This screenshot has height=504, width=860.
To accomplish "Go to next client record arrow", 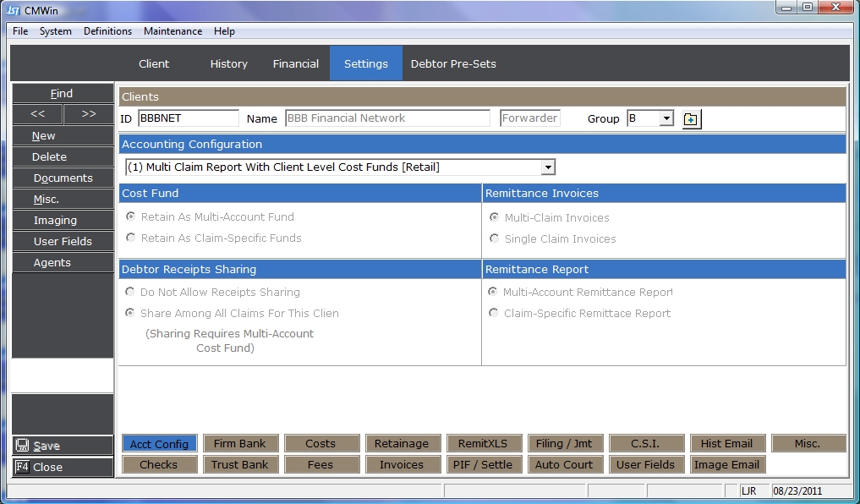I will (88, 114).
